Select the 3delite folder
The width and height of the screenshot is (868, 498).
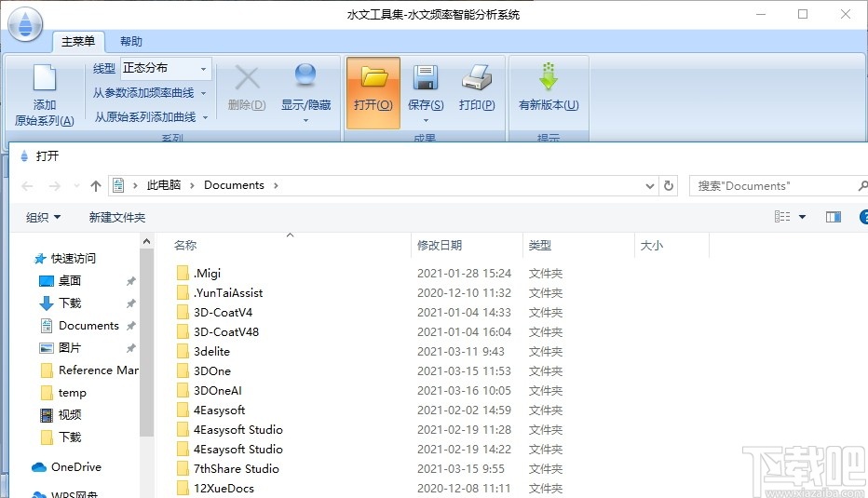coord(203,351)
